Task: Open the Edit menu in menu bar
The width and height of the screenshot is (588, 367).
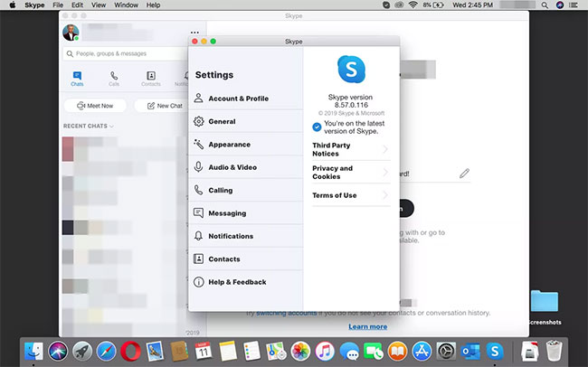Action: pyautogui.click(x=77, y=5)
